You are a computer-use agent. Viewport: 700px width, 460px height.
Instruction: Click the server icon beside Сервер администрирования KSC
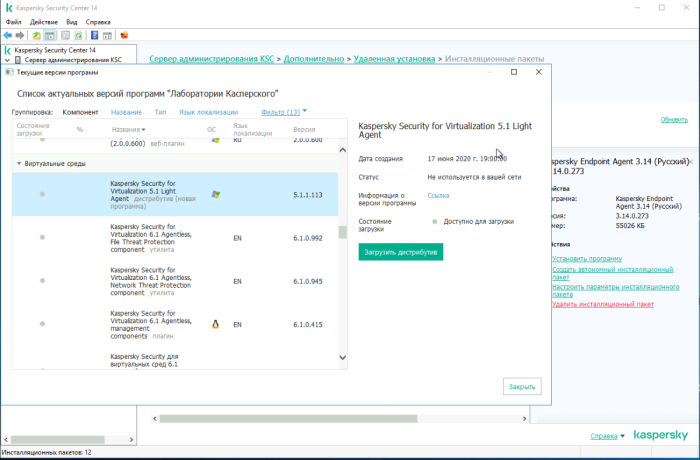point(18,60)
